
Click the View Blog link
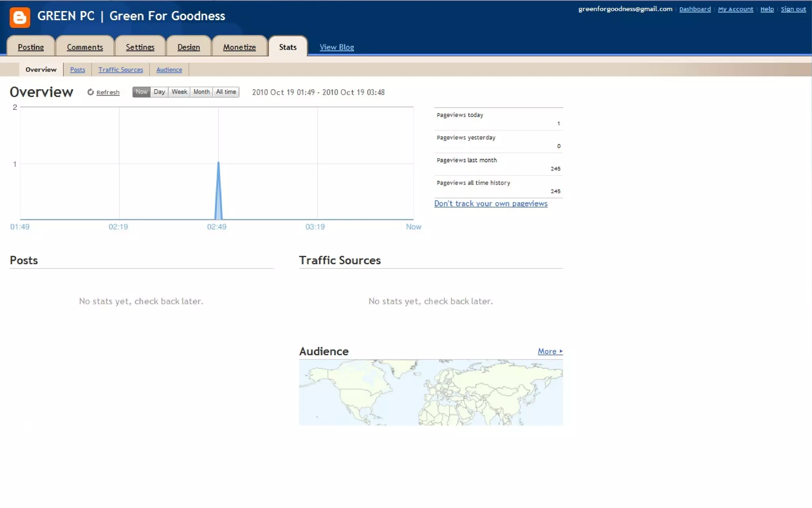tap(337, 47)
